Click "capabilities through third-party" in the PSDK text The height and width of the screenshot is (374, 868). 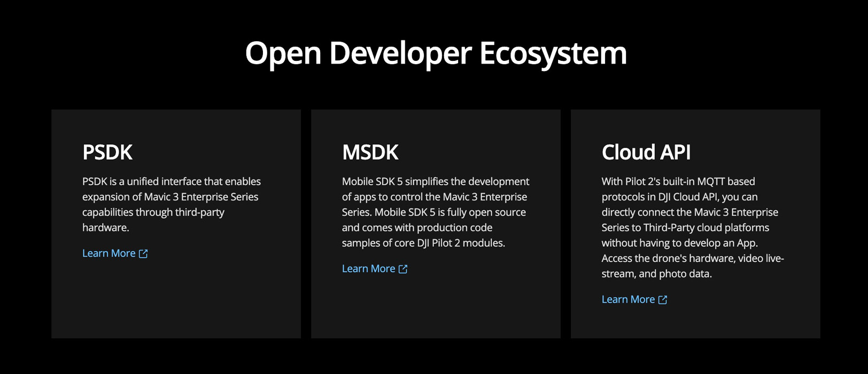click(153, 212)
